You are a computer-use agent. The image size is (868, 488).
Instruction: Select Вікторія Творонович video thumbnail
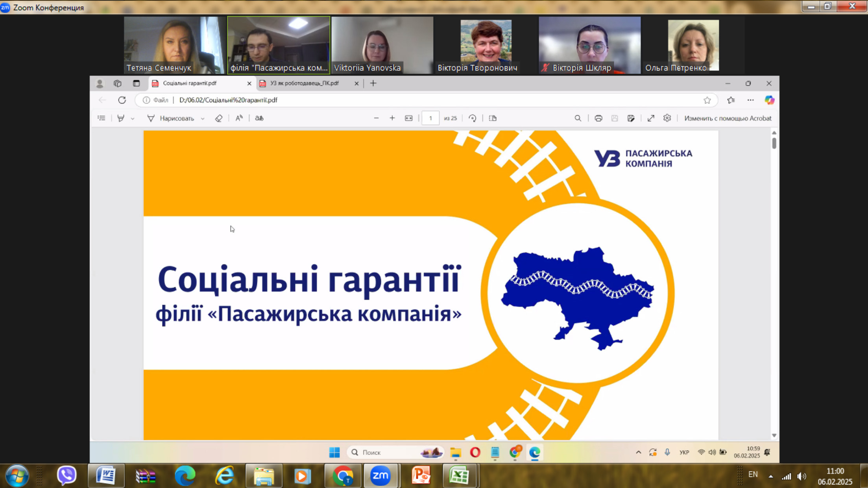point(486,45)
